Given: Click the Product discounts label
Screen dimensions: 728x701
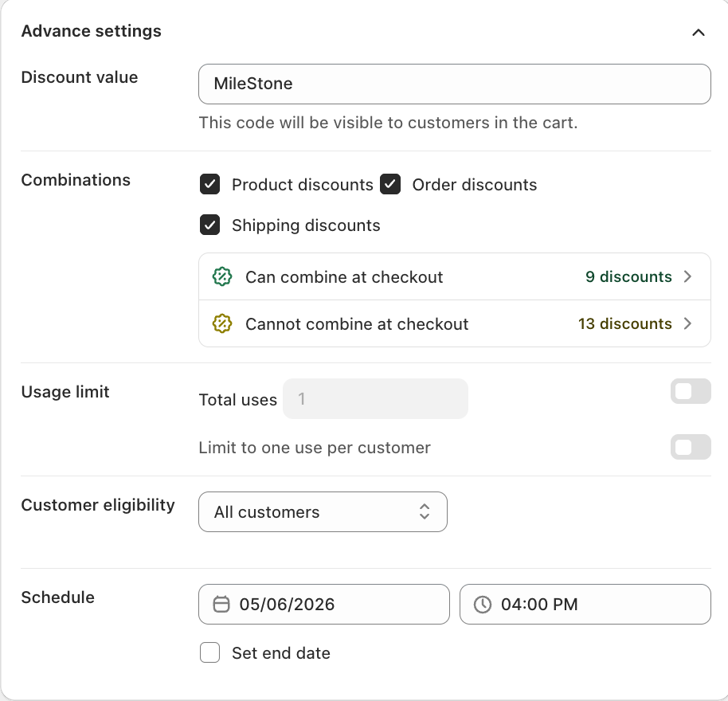Looking at the screenshot, I should 302,185.
